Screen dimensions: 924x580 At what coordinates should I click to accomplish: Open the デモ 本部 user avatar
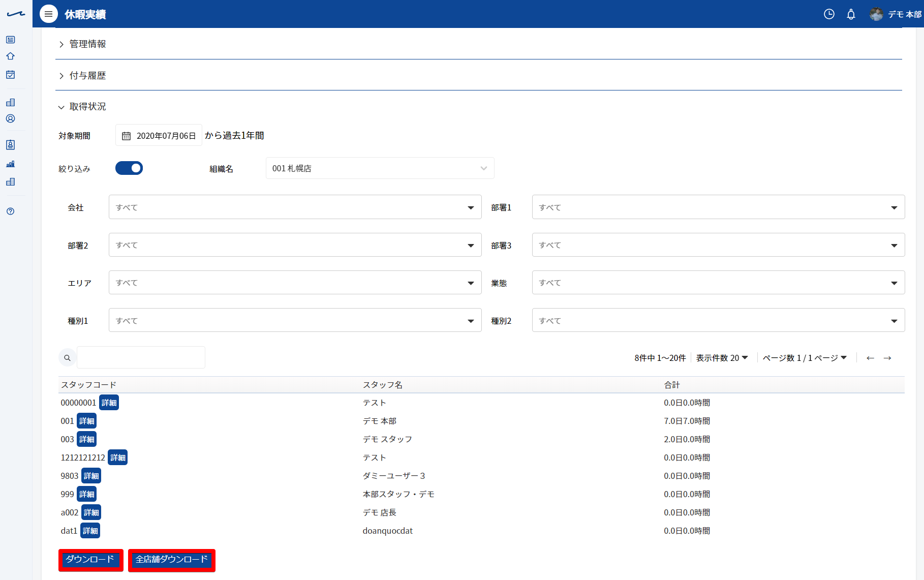coord(876,14)
